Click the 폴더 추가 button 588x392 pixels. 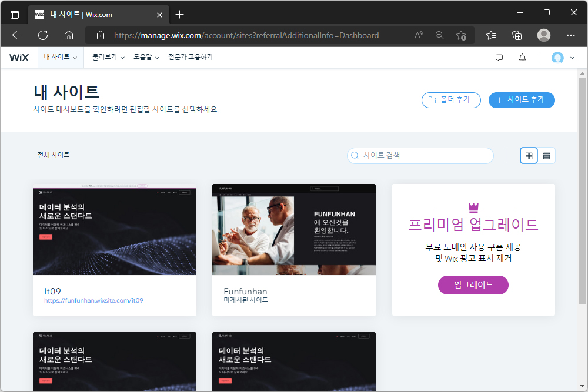(x=451, y=100)
